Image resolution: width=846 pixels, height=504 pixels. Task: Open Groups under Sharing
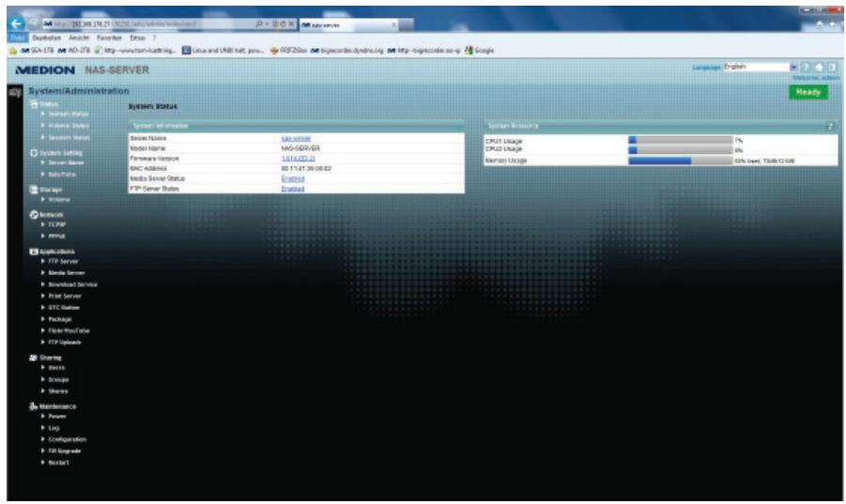58,380
